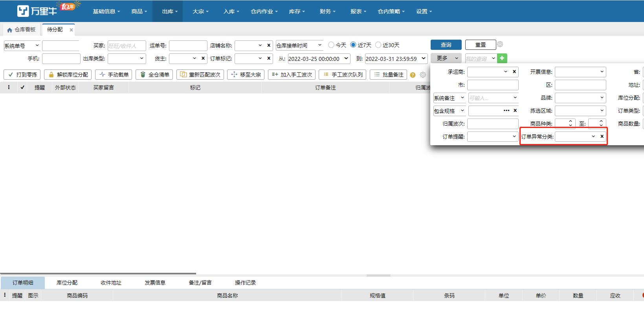Click the 全仓清单 button

coord(154,75)
